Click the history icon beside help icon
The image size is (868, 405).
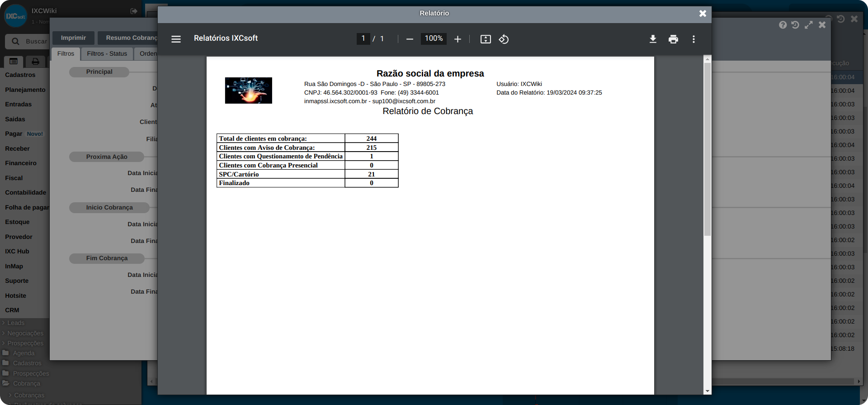(795, 25)
